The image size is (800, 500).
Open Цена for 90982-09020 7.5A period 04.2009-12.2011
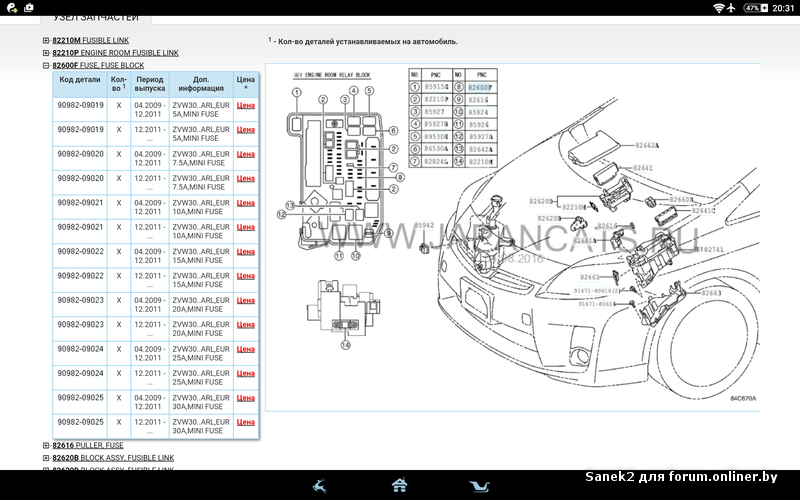click(x=245, y=154)
